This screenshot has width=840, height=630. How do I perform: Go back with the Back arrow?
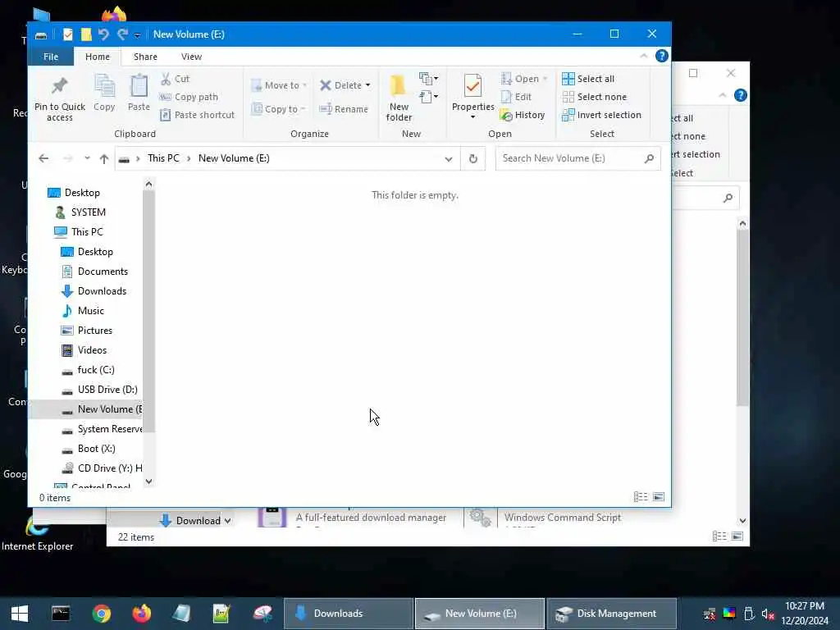click(44, 158)
